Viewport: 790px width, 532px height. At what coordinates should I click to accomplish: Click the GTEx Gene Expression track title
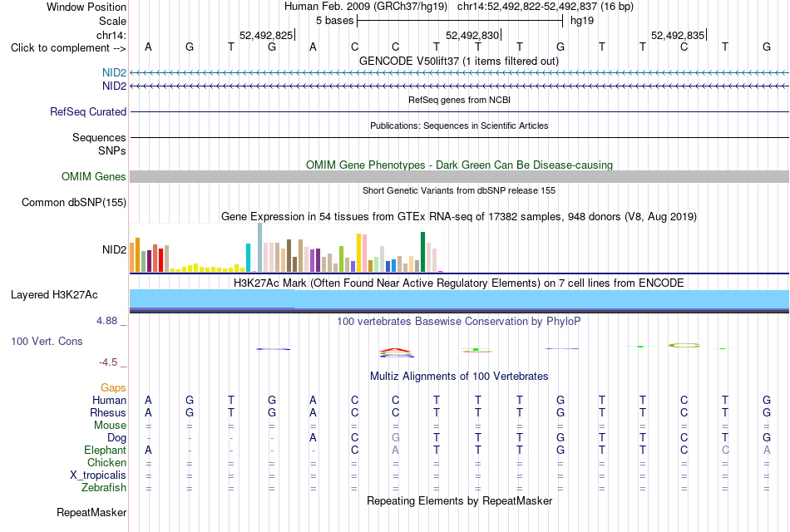coord(459,217)
